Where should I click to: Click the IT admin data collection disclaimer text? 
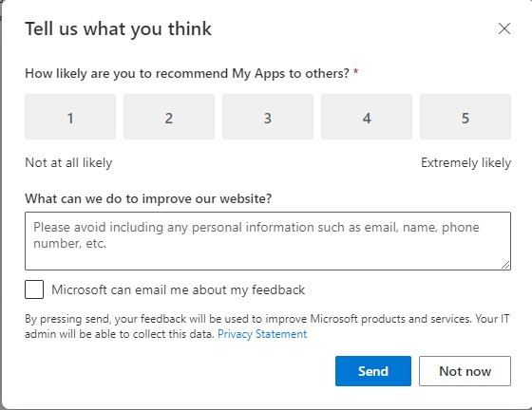[267, 326]
